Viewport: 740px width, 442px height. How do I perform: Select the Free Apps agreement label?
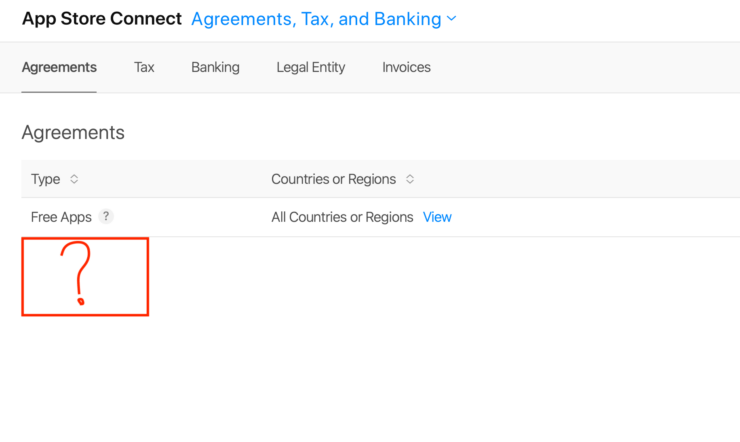[x=61, y=217]
